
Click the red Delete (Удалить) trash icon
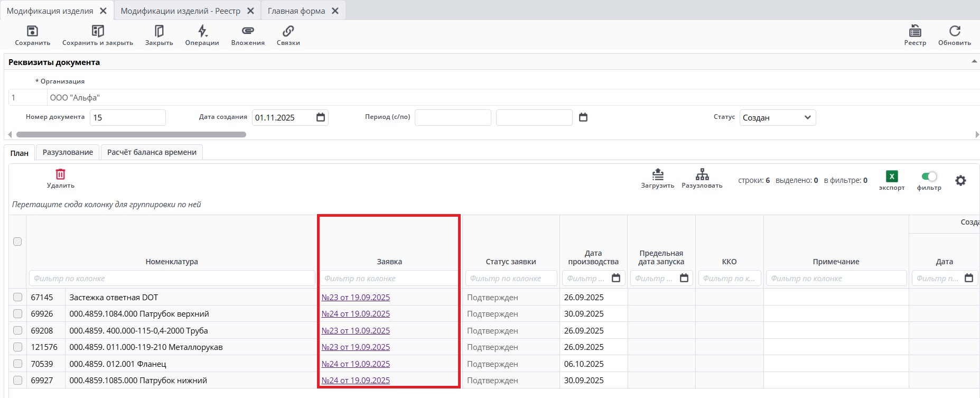click(61, 174)
